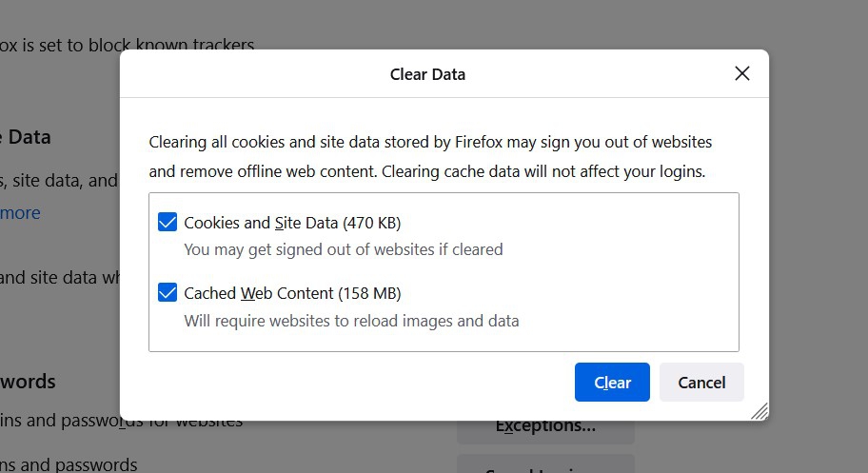Viewport: 868px width, 473px height.
Task: Click the partially visible "words" section heading
Action: [28, 382]
